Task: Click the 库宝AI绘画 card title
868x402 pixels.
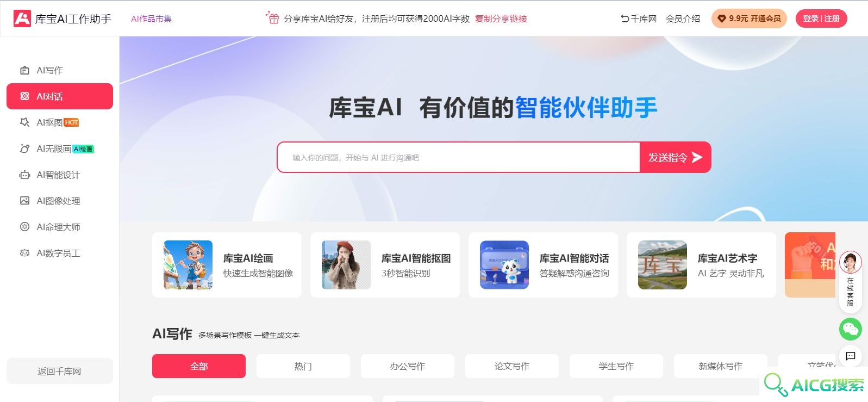Action: pos(248,258)
